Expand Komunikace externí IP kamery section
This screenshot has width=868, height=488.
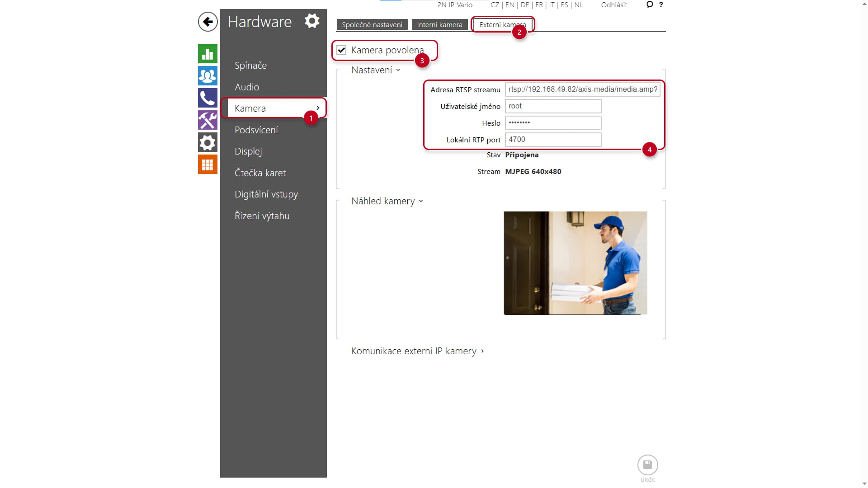(418, 351)
